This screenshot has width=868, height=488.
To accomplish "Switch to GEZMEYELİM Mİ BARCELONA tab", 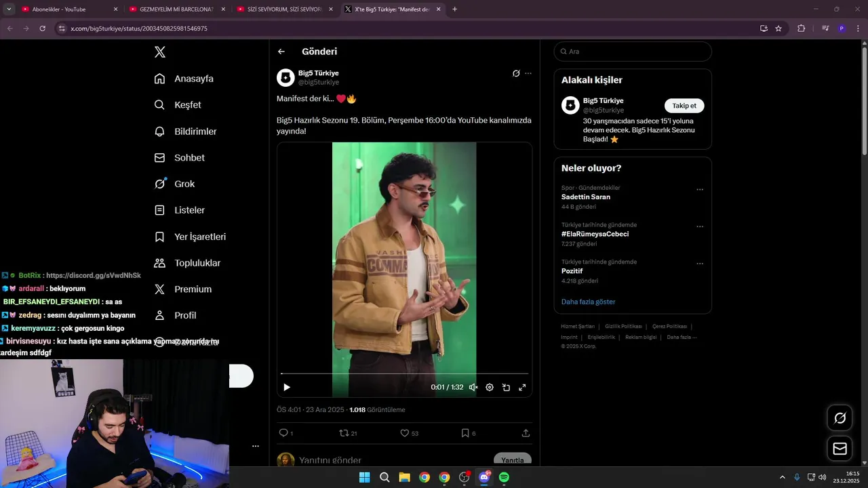I will point(176,9).
